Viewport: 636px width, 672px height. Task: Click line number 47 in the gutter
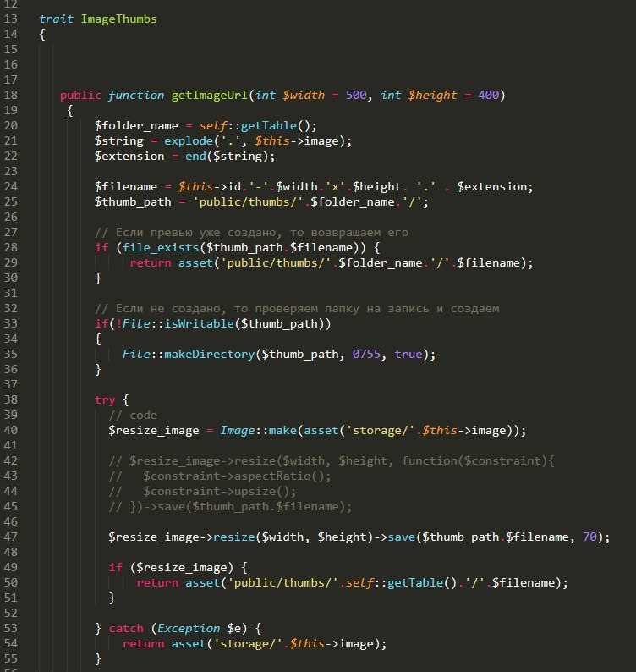coord(11,537)
